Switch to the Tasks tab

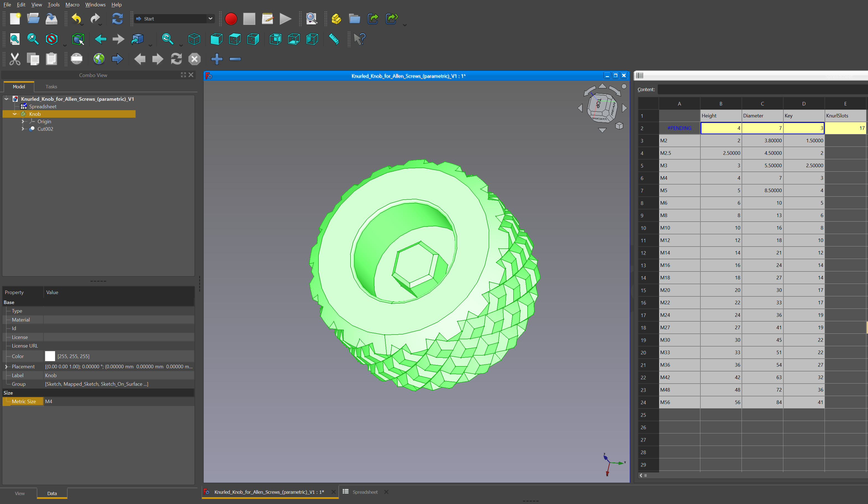(51, 86)
